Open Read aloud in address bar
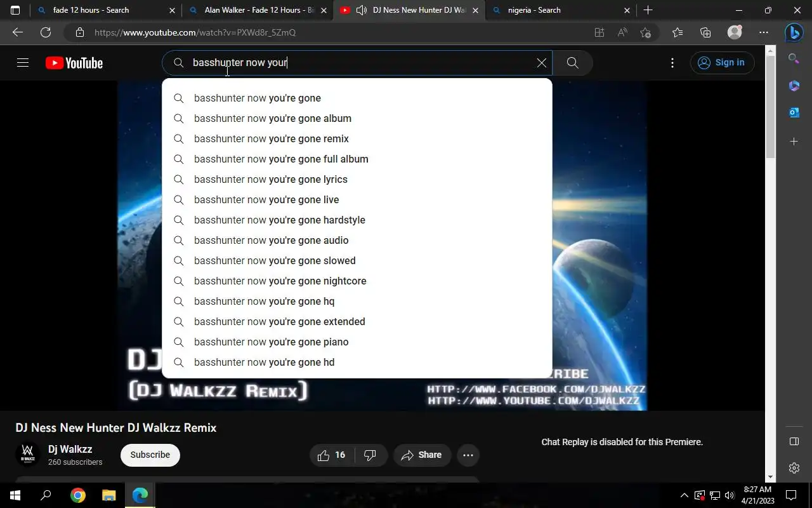The width and height of the screenshot is (812, 508). 622,32
